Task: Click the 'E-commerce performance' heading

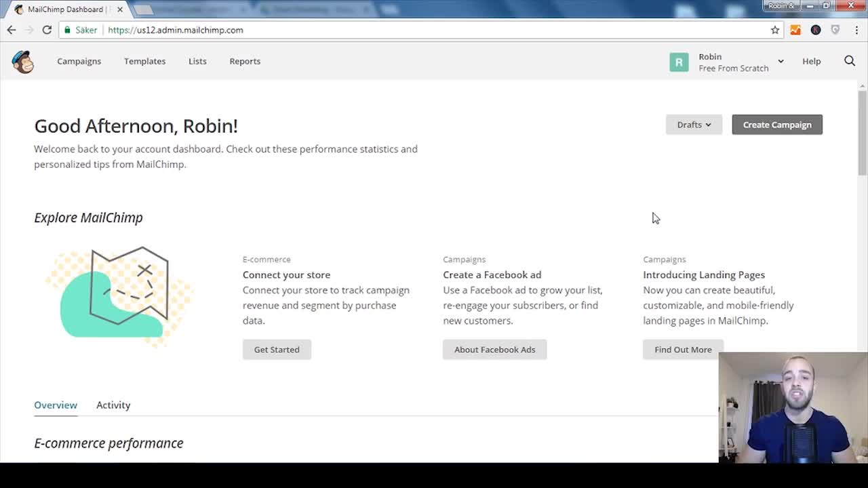Action: [x=108, y=443]
